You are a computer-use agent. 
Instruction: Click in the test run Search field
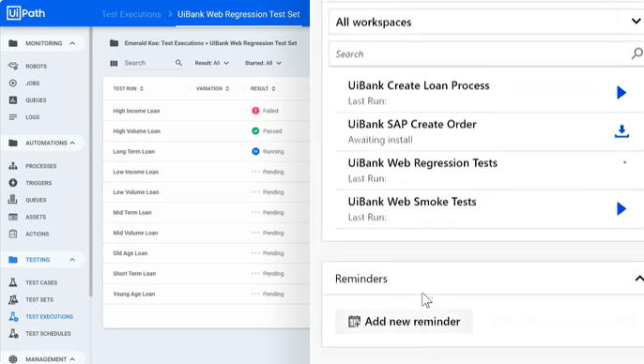pyautogui.click(x=148, y=63)
